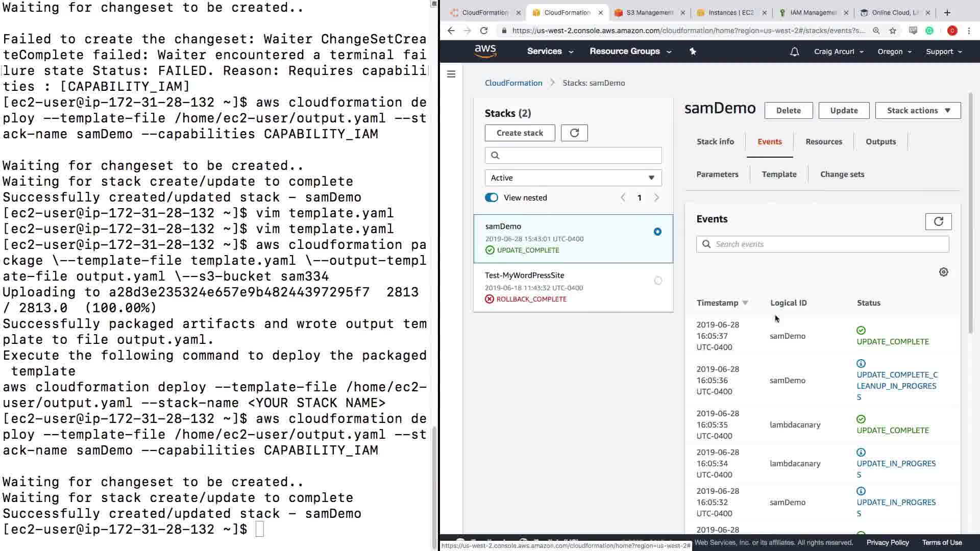Open events table settings gear
Screen dimensions: 980x551
pyautogui.click(x=943, y=272)
